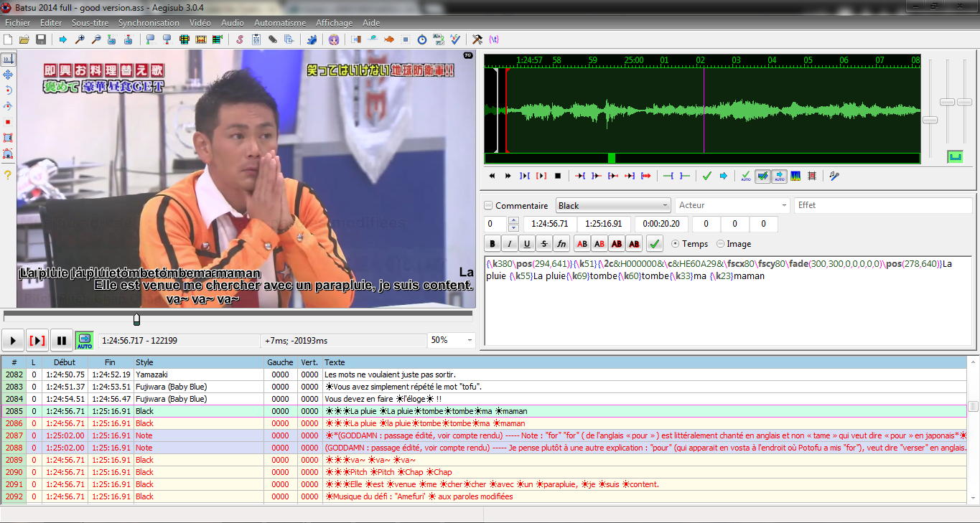Click the audio waveform horizontal scrollbar

point(702,158)
